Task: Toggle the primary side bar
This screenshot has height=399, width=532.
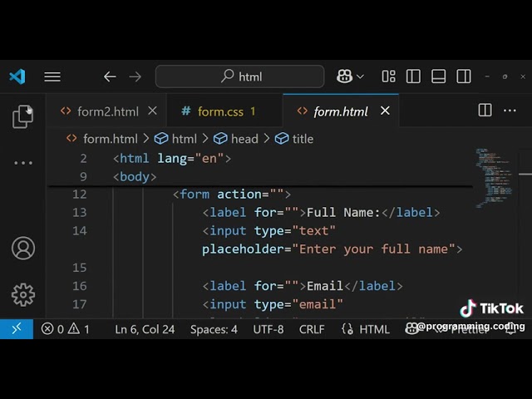Action: pos(413,76)
